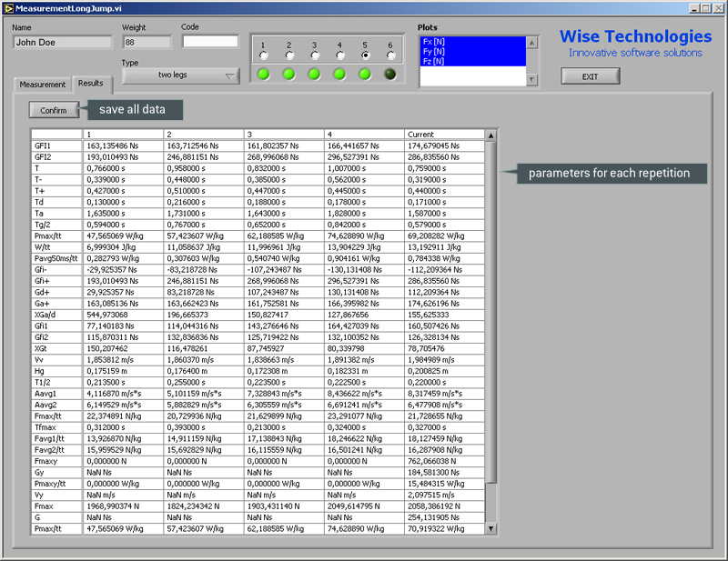
Task: Click cell 254,131905 Ns
Action: pyautogui.click(x=444, y=517)
